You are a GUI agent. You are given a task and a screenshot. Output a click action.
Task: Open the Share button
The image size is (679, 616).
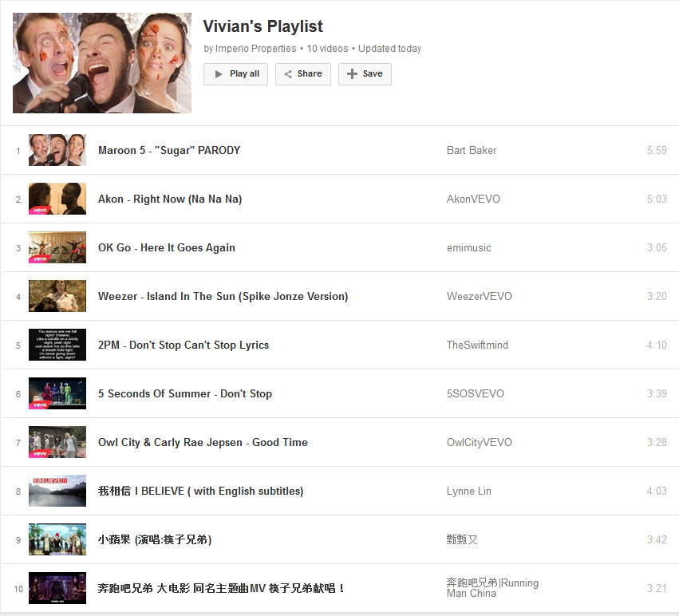coord(303,74)
